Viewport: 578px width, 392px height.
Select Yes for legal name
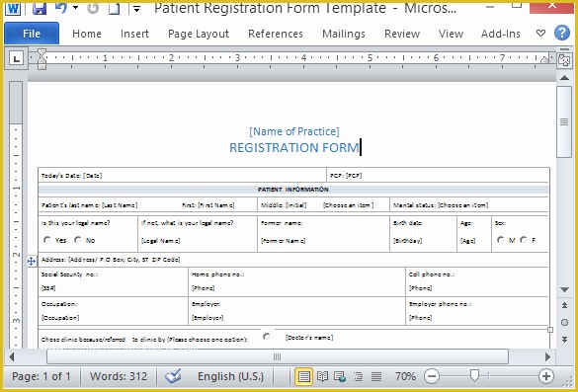(47, 240)
